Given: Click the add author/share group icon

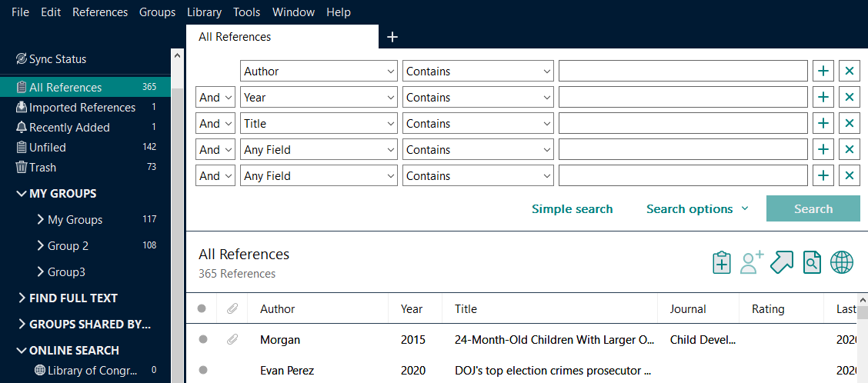Looking at the screenshot, I should (x=751, y=262).
